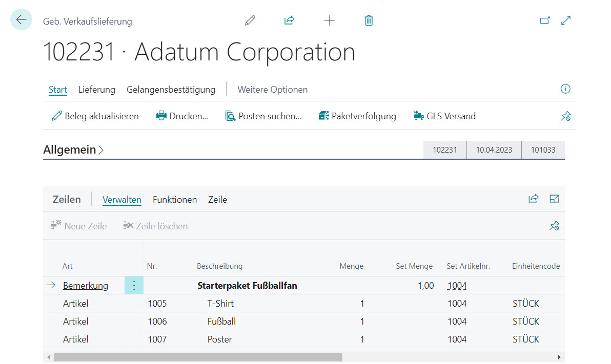Image resolution: width=611 pixels, height=364 pixels.
Task: Expand page to full screen view
Action: 566,20
